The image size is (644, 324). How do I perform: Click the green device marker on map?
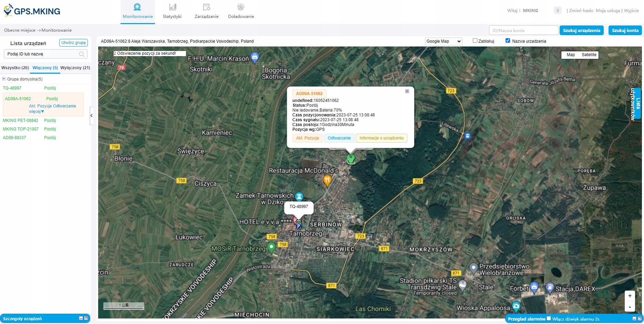(351, 159)
